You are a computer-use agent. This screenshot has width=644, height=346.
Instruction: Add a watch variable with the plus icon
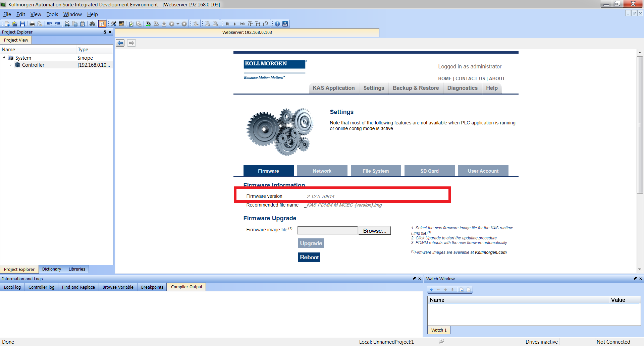[431, 290]
